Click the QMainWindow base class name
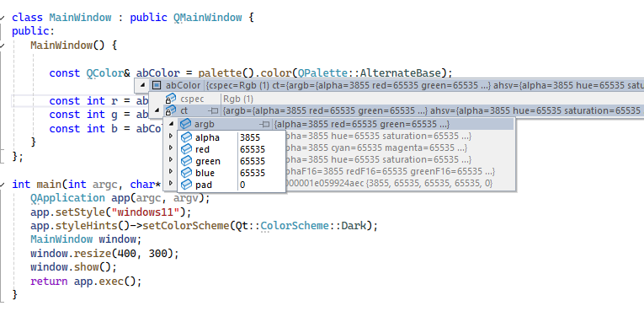This screenshot has width=644, height=322. [x=207, y=18]
